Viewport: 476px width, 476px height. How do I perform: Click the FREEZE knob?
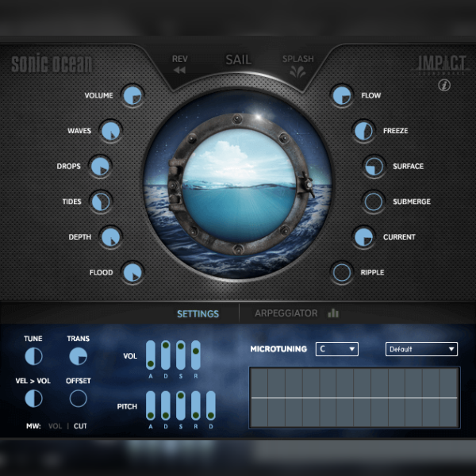point(363,131)
